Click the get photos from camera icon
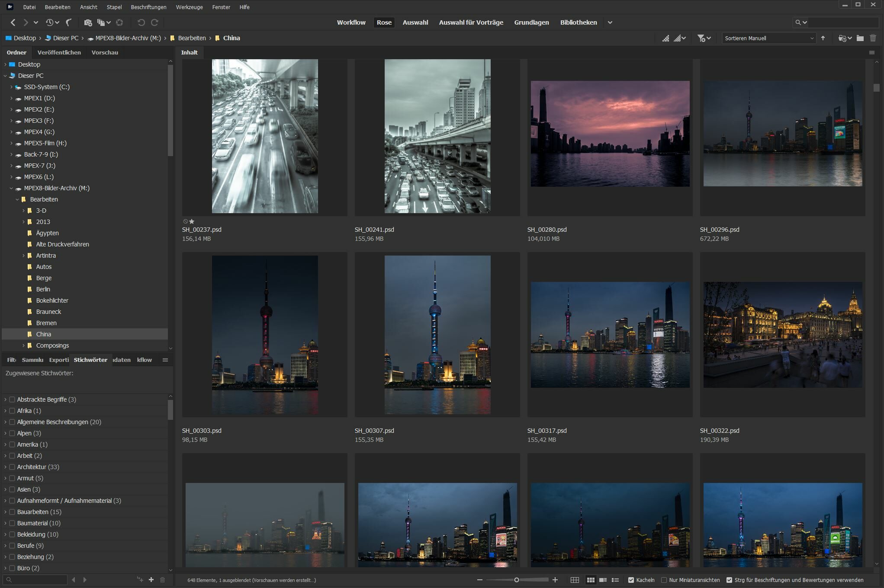This screenshot has height=588, width=884. tap(88, 22)
